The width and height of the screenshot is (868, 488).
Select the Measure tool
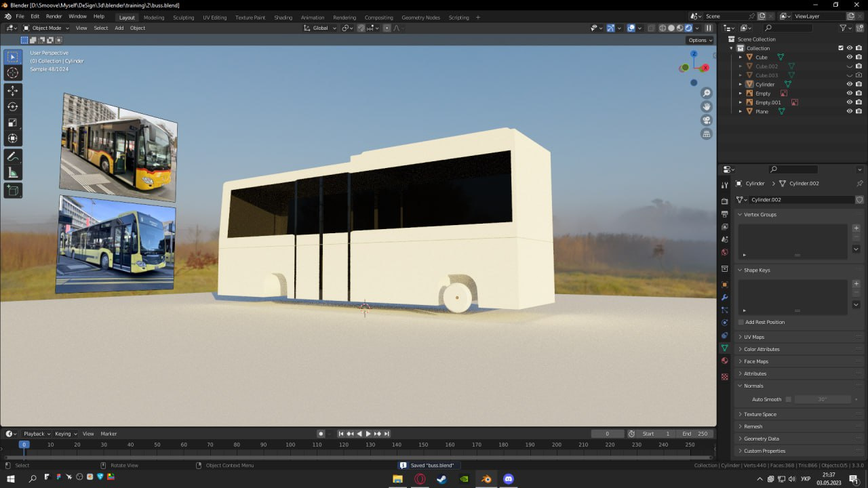pyautogui.click(x=12, y=173)
